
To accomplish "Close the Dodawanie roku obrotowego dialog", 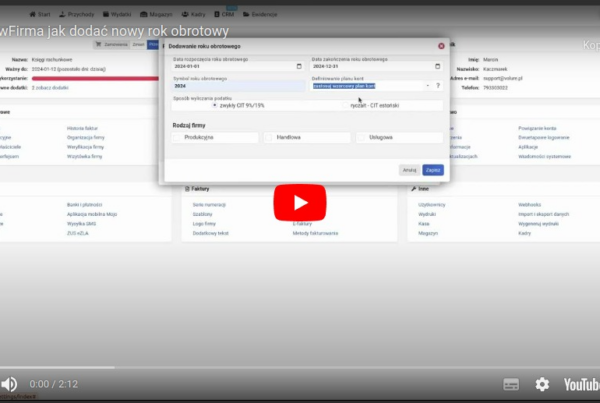I will coord(441,46).
